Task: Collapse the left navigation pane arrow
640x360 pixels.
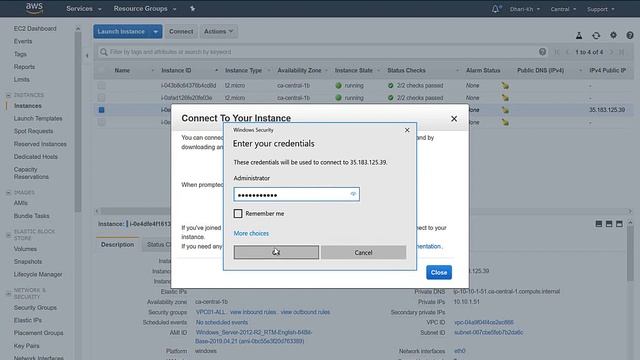Action: click(87, 56)
